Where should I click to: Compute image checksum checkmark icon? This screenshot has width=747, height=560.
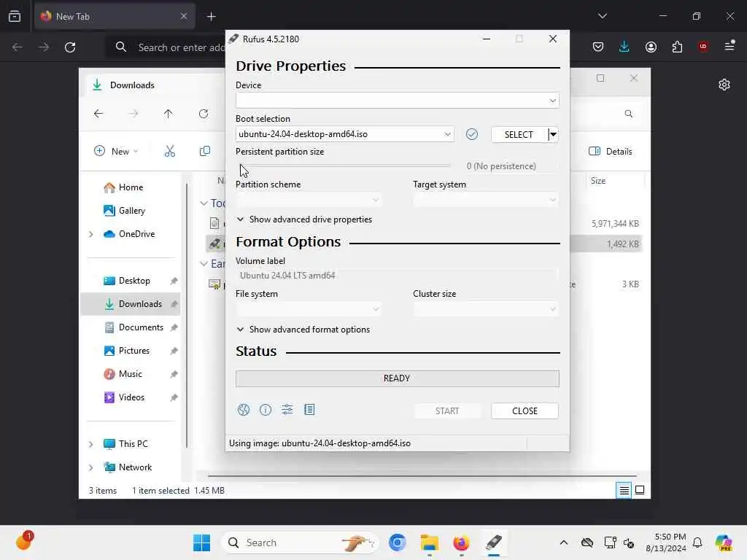click(472, 134)
